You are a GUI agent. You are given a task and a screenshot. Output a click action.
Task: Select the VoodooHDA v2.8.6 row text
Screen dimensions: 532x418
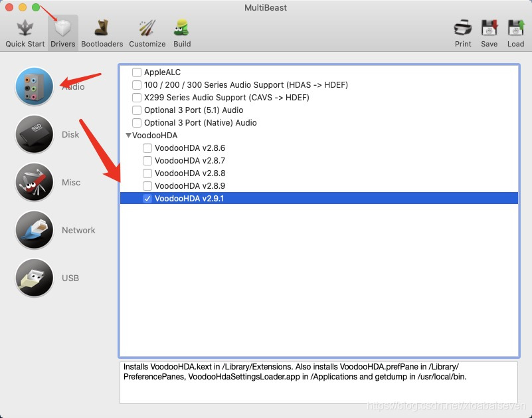click(190, 148)
